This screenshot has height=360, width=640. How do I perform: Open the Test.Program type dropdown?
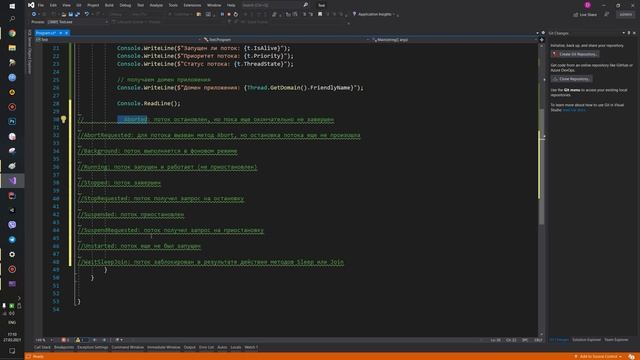(287, 40)
